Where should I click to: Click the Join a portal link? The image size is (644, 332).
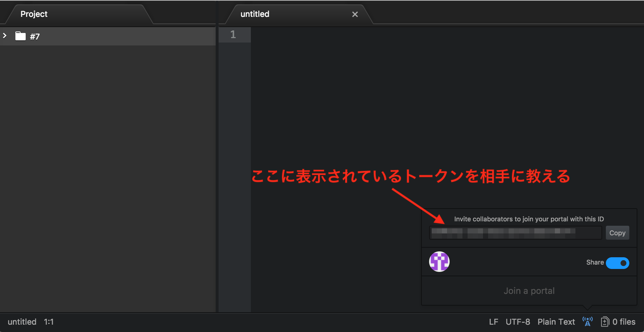pyautogui.click(x=529, y=291)
